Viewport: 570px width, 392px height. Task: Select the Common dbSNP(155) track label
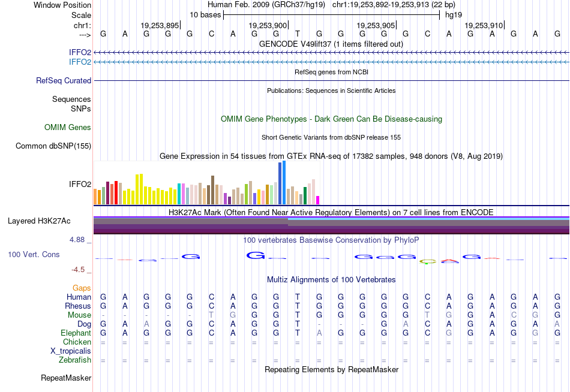53,146
